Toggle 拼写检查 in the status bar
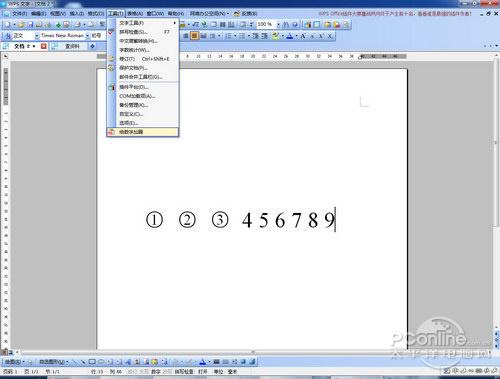 184,371
